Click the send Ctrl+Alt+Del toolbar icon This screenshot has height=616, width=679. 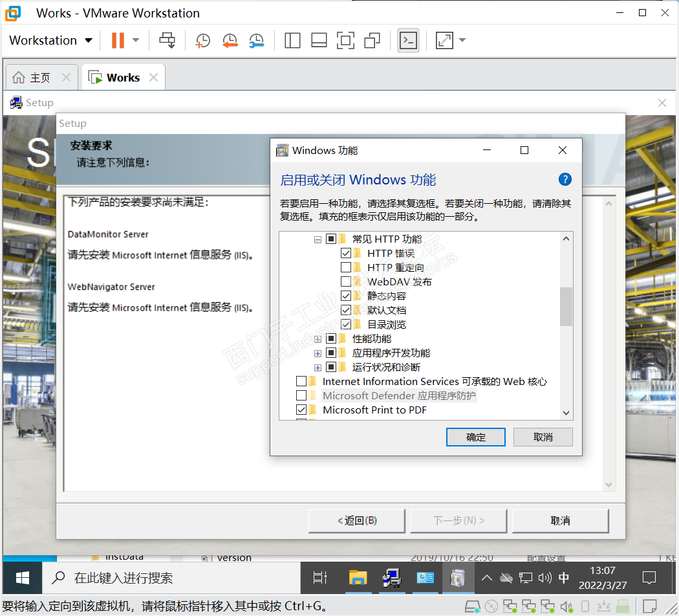tap(167, 40)
